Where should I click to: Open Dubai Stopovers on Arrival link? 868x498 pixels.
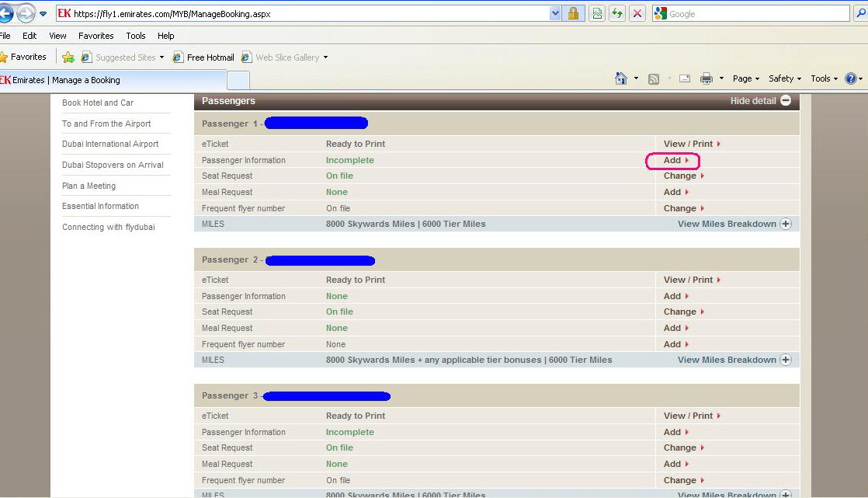(113, 165)
